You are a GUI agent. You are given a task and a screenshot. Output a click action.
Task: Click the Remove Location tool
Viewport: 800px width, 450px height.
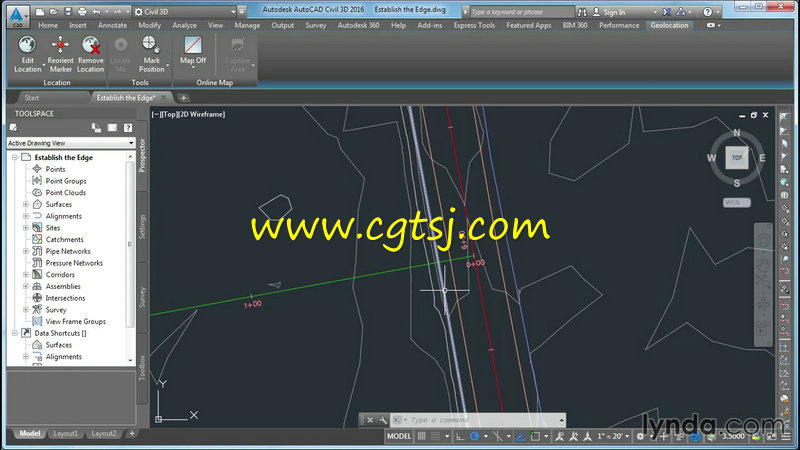click(x=90, y=54)
